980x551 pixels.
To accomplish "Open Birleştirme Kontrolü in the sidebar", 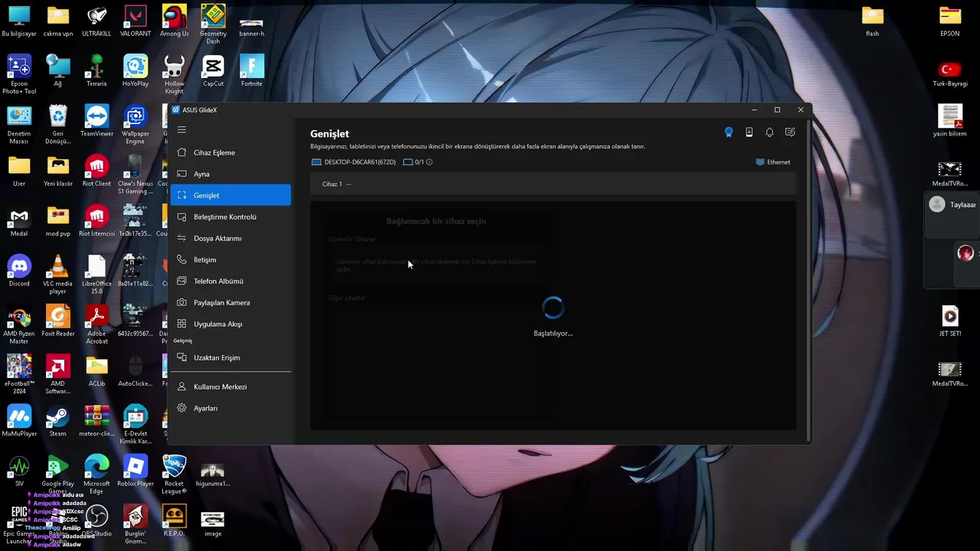I will click(x=230, y=217).
